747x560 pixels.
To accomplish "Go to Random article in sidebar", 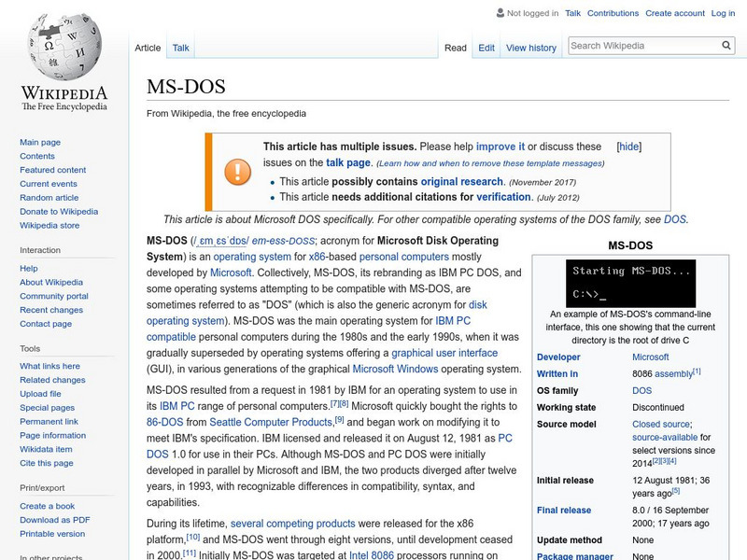I will [49, 198].
